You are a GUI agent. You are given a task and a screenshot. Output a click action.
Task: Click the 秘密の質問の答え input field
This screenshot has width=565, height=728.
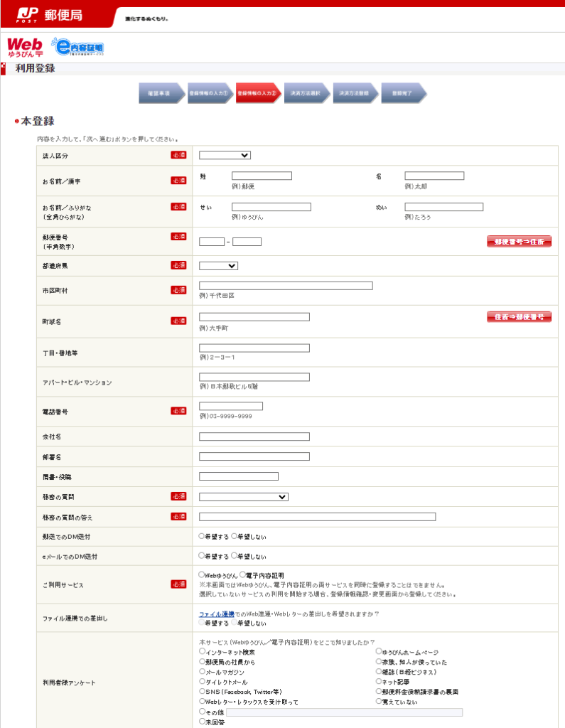[x=318, y=517]
